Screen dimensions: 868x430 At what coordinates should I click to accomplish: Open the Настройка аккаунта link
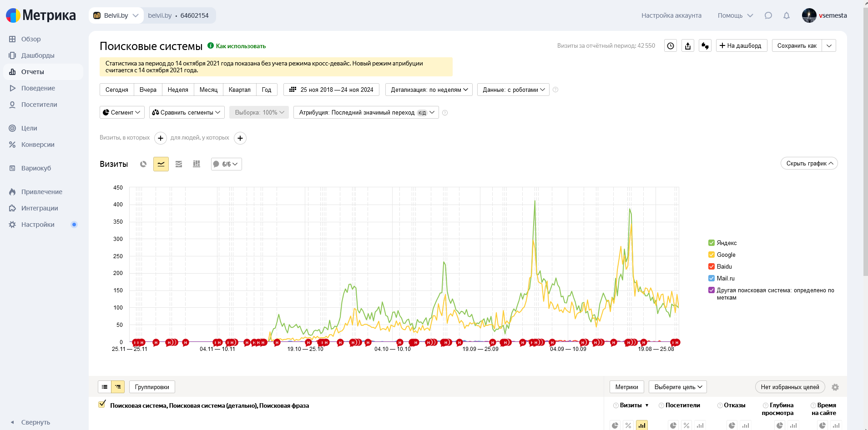click(671, 15)
